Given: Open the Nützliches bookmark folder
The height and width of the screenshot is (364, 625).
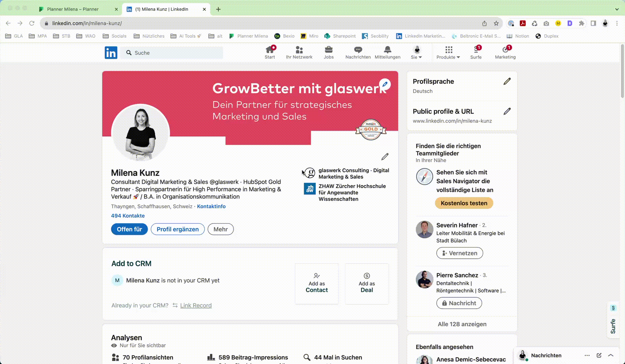Looking at the screenshot, I should coord(149,36).
